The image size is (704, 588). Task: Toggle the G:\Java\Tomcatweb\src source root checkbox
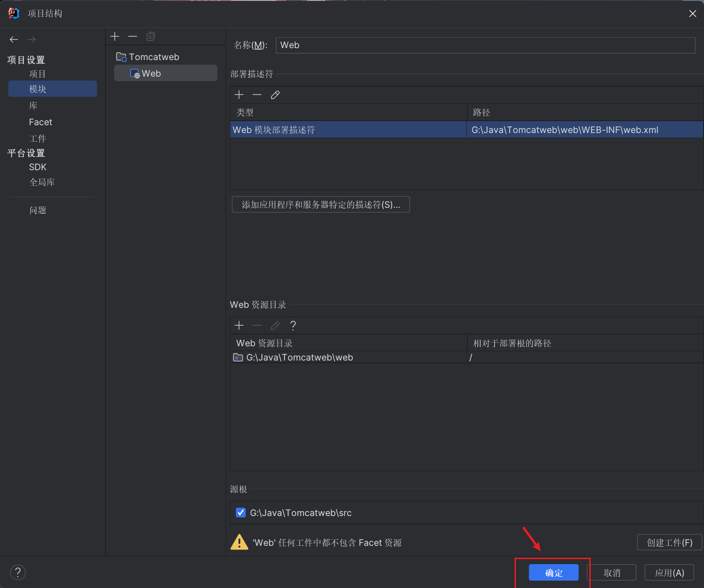241,513
